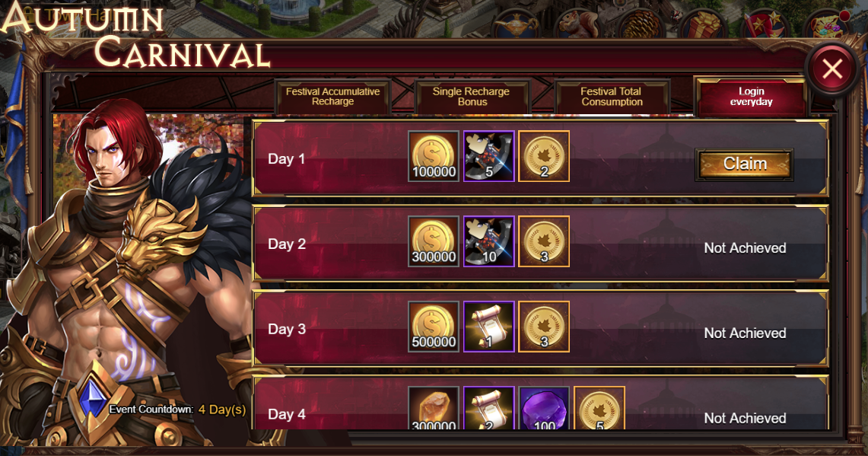This screenshot has width=868, height=456.
Task: Open the golden magic lamp icon in top bar
Action: point(517,24)
